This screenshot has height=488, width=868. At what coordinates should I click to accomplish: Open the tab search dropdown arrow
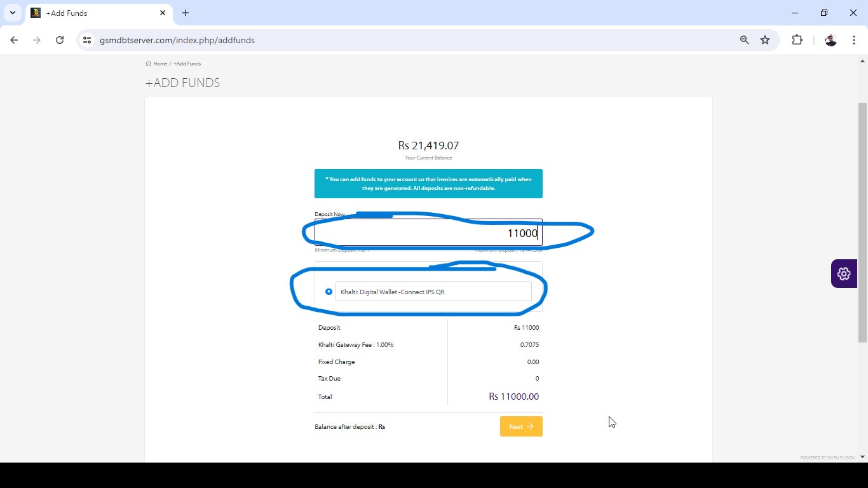pyautogui.click(x=13, y=13)
